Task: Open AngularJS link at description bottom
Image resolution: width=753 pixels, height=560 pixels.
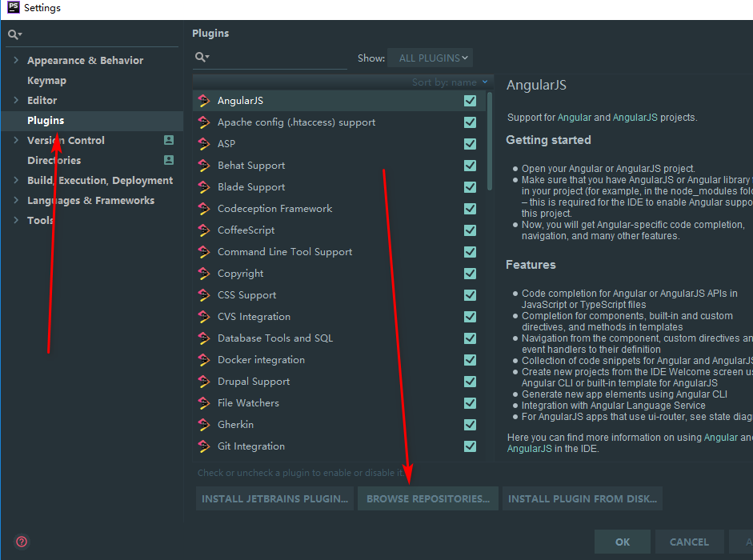Action: coord(530,449)
